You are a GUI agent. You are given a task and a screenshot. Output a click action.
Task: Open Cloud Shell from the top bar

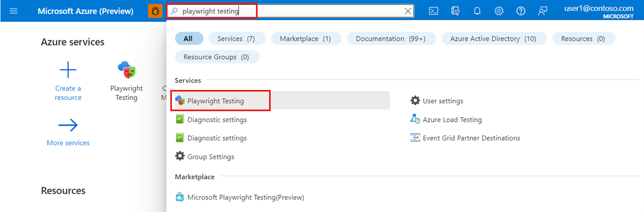pyautogui.click(x=433, y=11)
